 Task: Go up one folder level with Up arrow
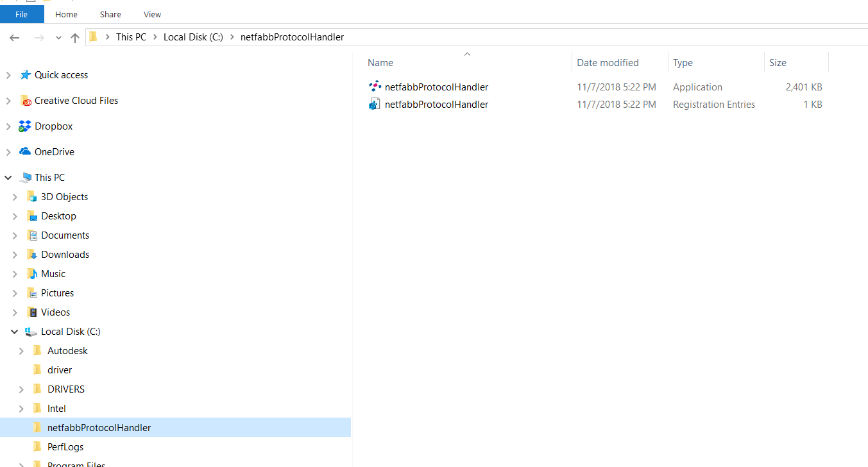[75, 38]
